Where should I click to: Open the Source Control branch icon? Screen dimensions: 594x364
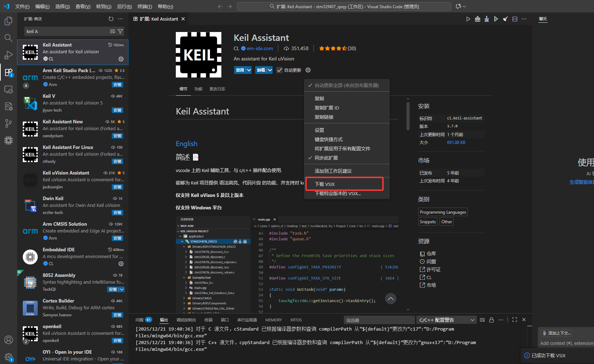coord(9,123)
